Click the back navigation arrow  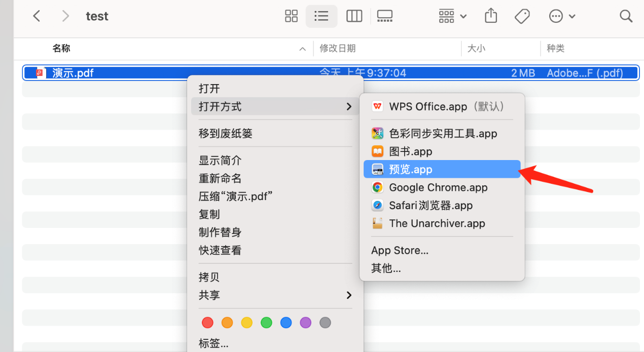click(x=36, y=16)
